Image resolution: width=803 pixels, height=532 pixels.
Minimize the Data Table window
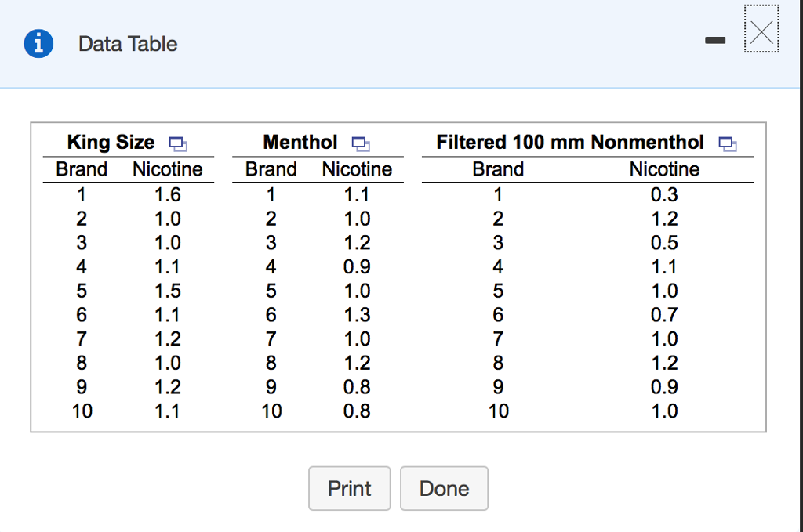tap(715, 40)
